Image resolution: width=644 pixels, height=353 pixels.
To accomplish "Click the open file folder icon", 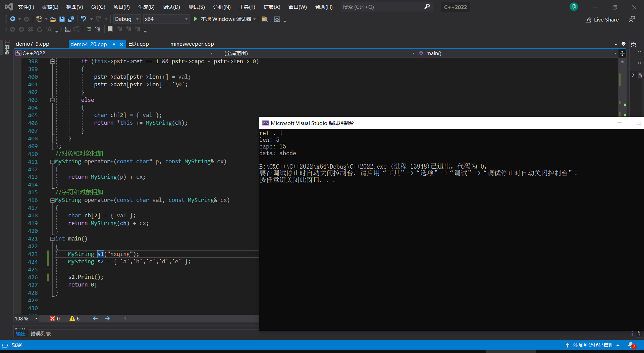I will 53,19.
